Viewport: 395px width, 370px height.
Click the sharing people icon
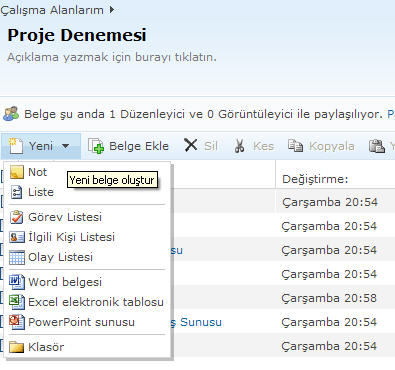click(x=11, y=114)
